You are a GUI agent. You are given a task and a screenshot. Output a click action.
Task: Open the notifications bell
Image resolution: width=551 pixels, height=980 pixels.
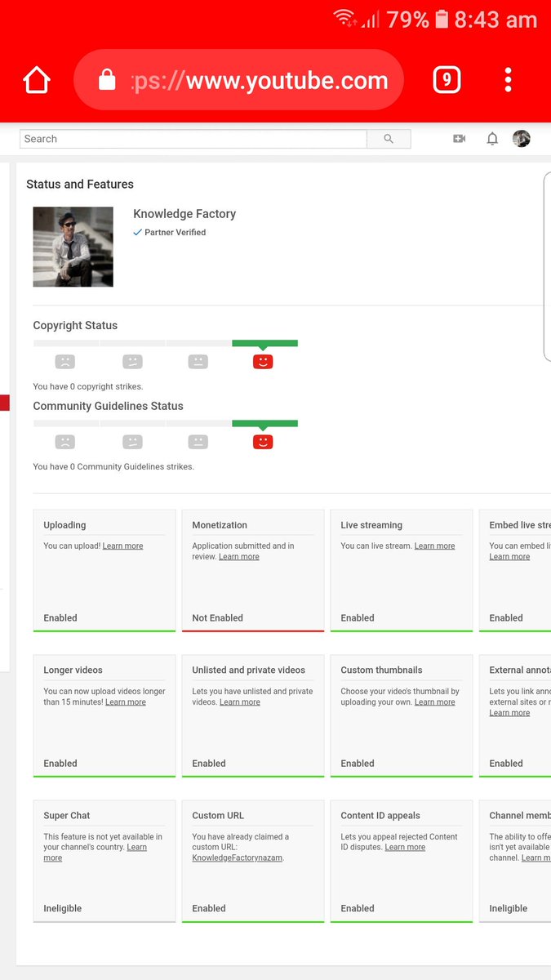click(x=492, y=139)
